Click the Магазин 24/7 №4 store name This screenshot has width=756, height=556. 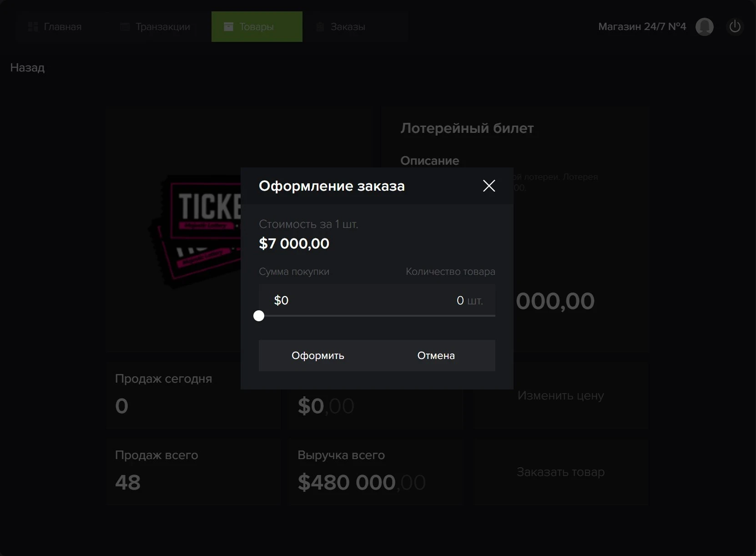pos(642,27)
